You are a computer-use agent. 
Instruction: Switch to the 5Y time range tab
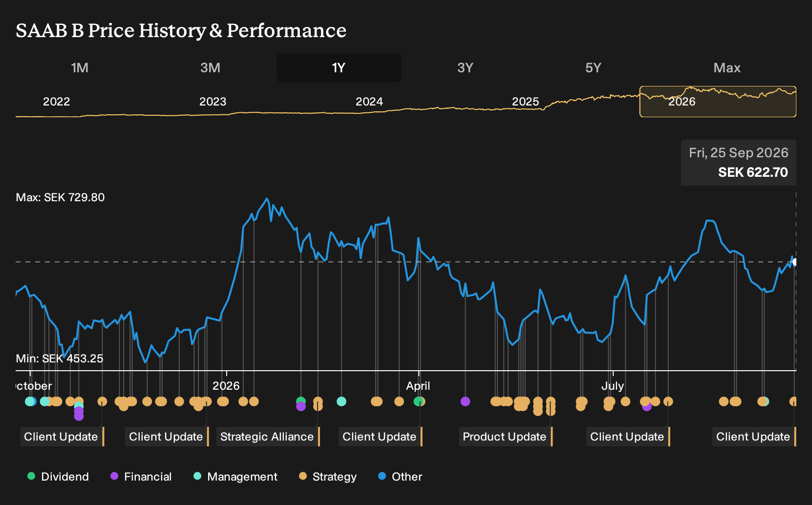(593, 67)
